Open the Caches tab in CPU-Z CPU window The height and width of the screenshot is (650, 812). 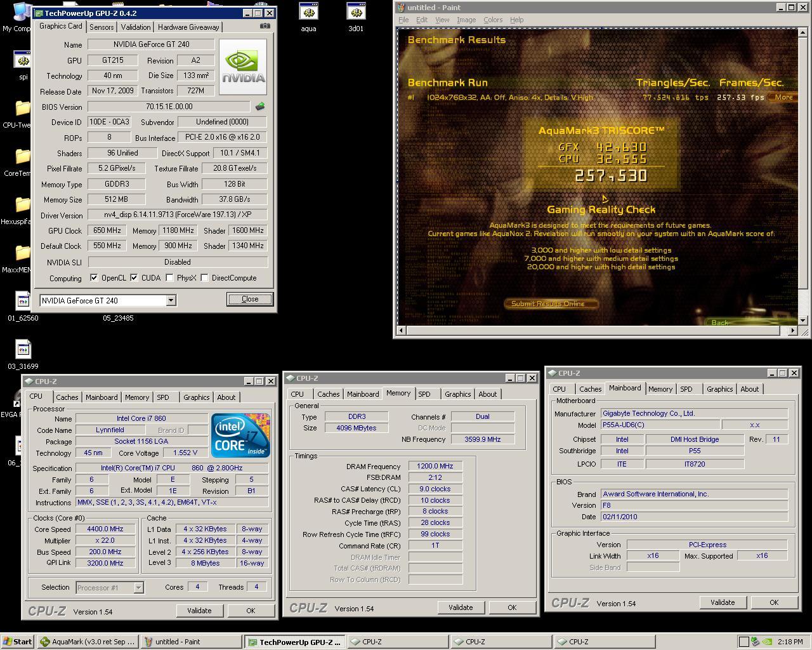[67, 397]
